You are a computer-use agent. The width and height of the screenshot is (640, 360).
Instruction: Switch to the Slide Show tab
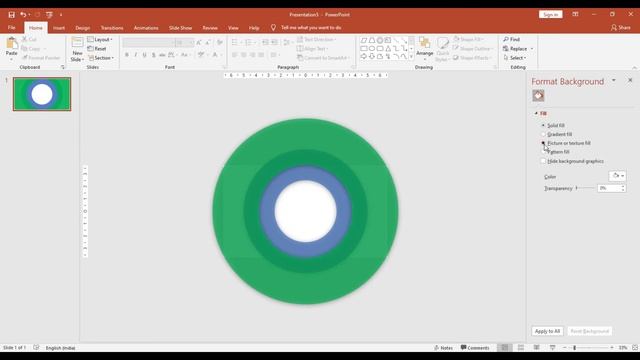[180, 28]
